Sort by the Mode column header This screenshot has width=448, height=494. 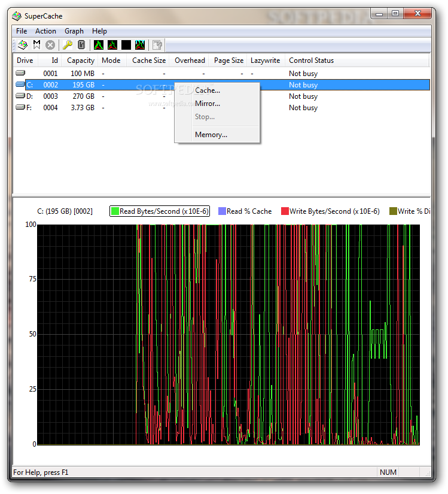(x=112, y=60)
